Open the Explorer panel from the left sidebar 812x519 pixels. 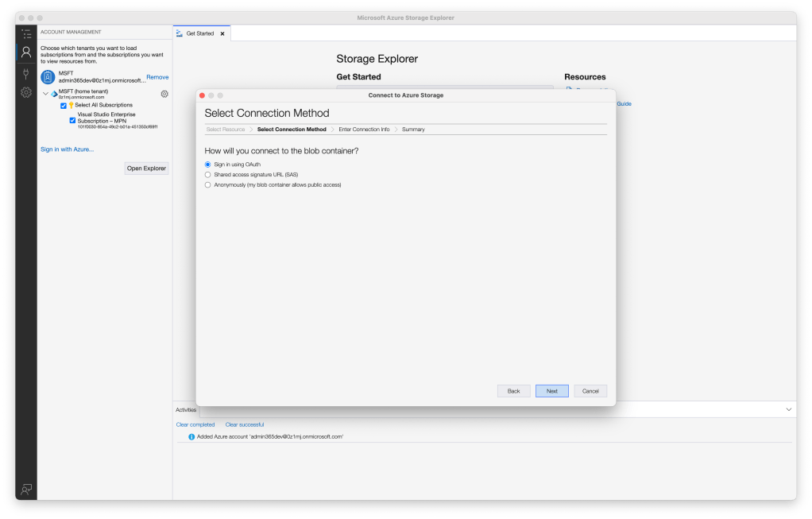click(26, 33)
